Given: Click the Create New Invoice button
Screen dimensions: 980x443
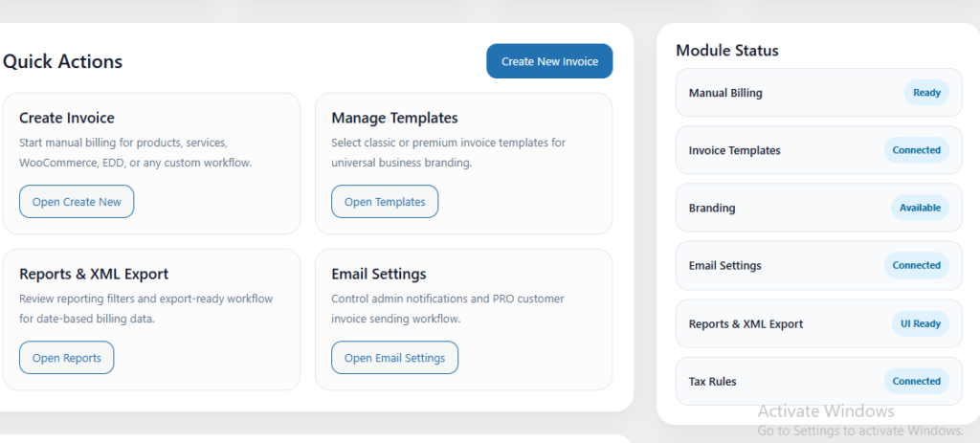Looking at the screenshot, I should [x=549, y=61].
